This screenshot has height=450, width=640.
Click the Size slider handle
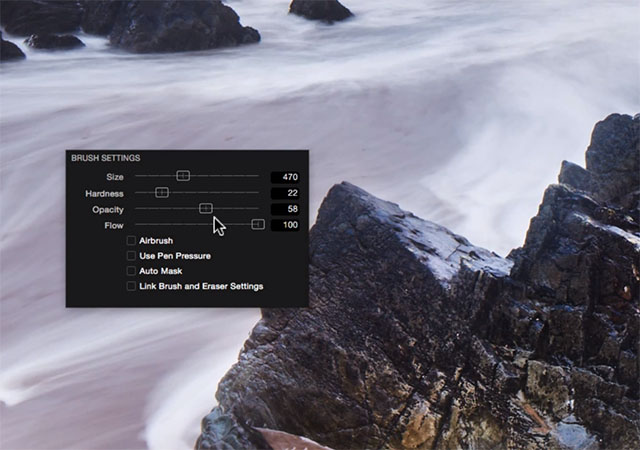[183, 176]
